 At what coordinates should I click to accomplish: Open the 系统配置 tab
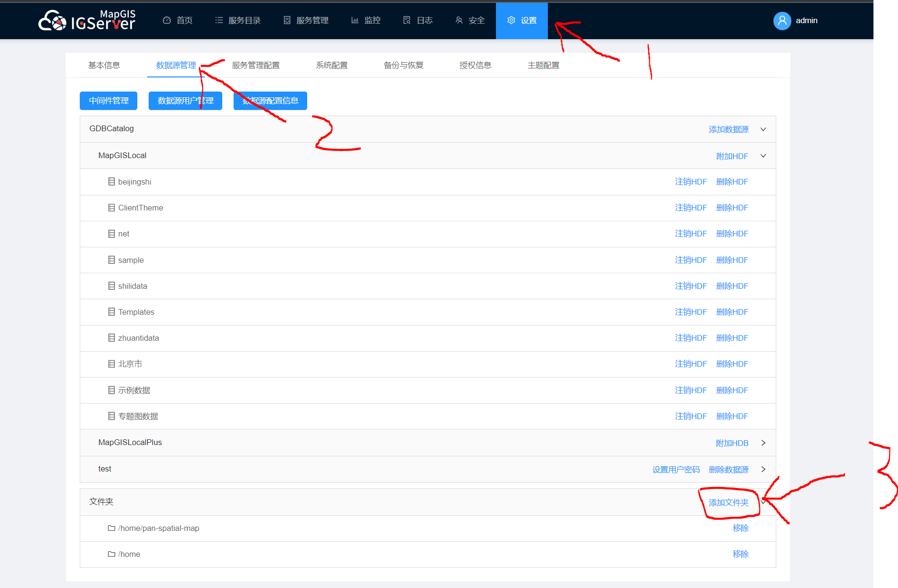coord(332,65)
